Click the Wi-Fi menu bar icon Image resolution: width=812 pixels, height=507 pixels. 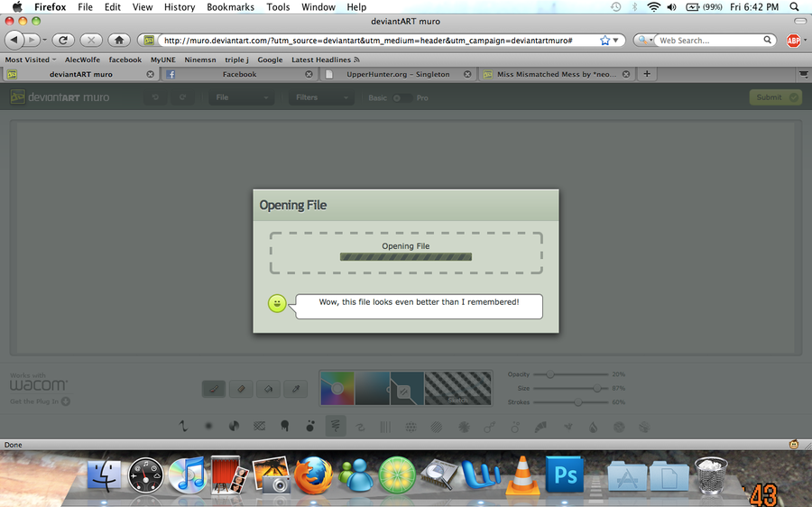point(653,6)
